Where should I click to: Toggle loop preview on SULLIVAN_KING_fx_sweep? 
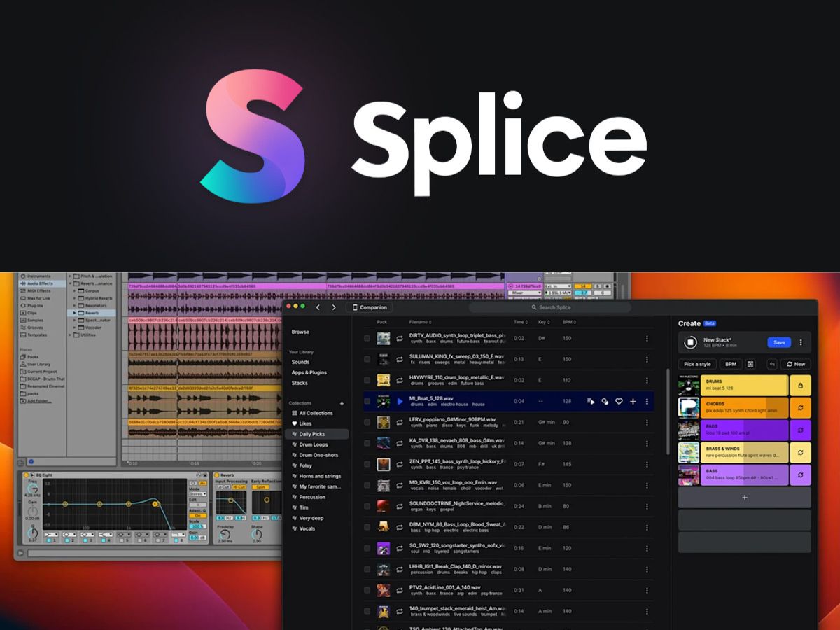tap(398, 359)
